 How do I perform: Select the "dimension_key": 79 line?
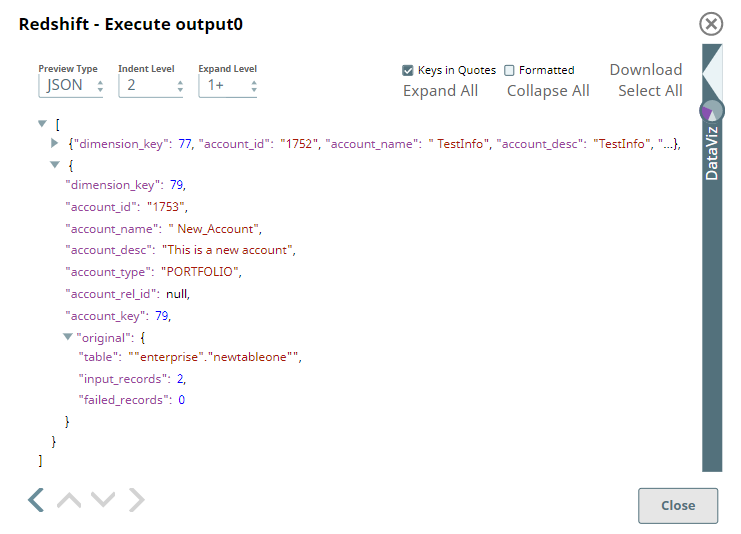click(126, 185)
